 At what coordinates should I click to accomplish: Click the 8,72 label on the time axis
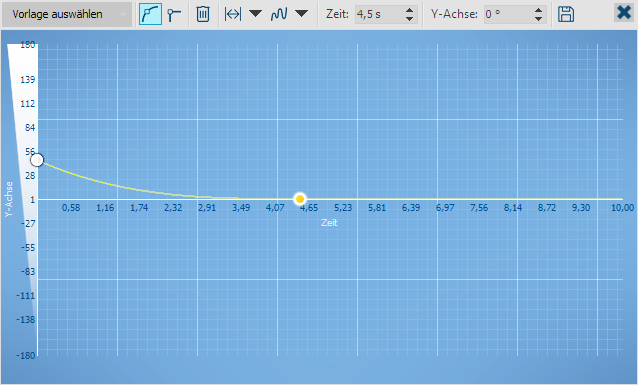(547, 208)
